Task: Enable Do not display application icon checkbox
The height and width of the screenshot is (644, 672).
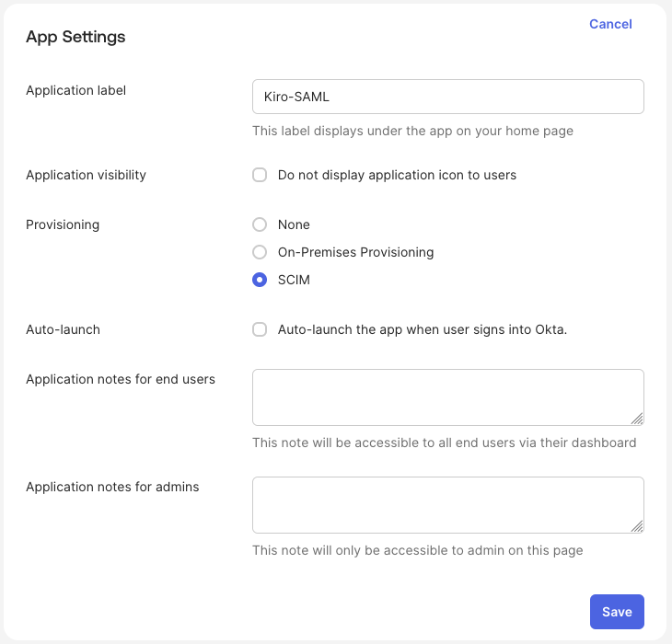Action: coord(260,175)
